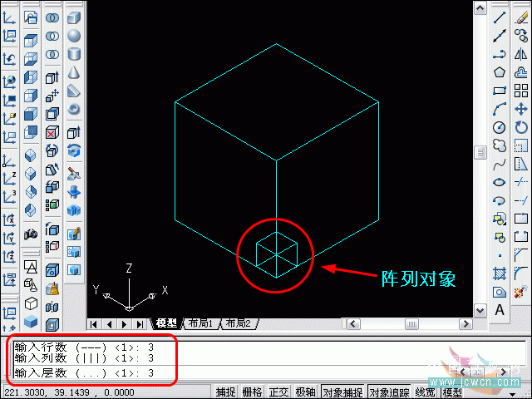The width and height of the screenshot is (532, 399).
Task: Toggle 极轴 polar tracking
Action: pos(305,392)
